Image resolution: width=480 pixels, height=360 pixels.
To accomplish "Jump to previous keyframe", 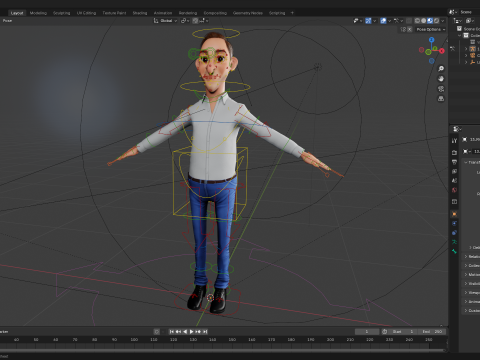I will click(178, 332).
